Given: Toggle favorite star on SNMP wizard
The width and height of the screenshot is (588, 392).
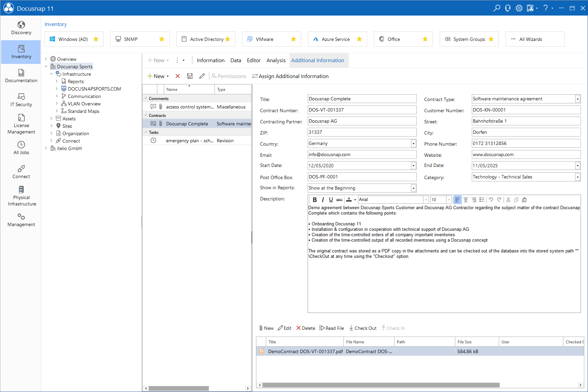Looking at the screenshot, I should tap(162, 39).
